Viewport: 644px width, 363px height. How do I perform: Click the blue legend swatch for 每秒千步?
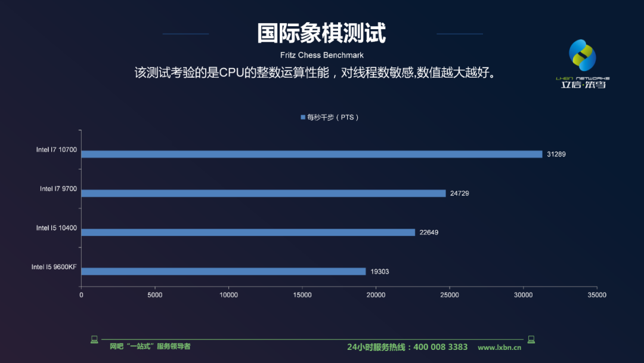(303, 117)
